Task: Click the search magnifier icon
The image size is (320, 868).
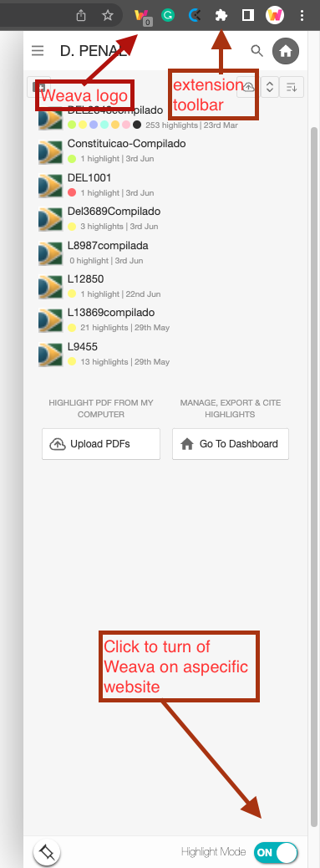Action: click(x=257, y=51)
